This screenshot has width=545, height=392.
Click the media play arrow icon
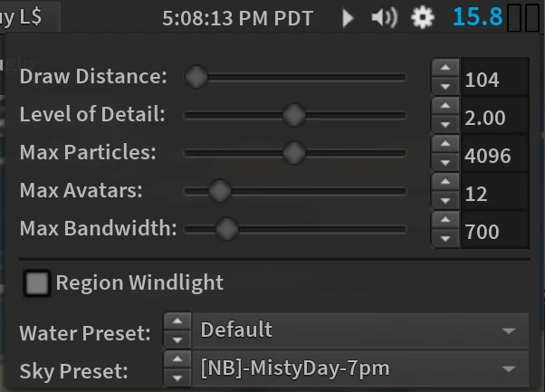pos(349,17)
